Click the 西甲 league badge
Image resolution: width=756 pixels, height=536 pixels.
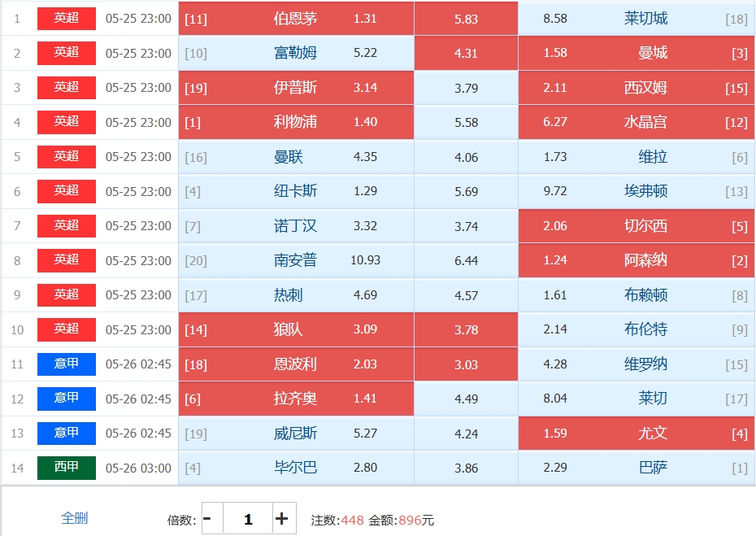click(x=67, y=468)
